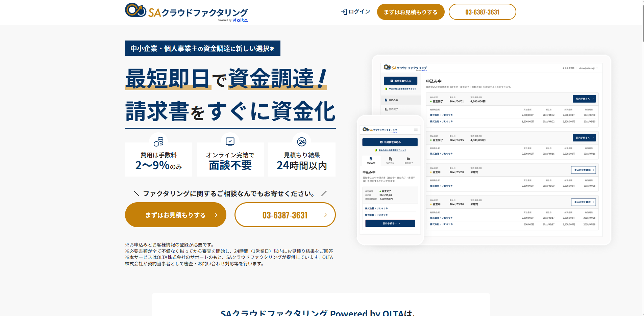Select 契約完了 in the desktop mockup sidebar
644x316 pixels.
[393, 109]
